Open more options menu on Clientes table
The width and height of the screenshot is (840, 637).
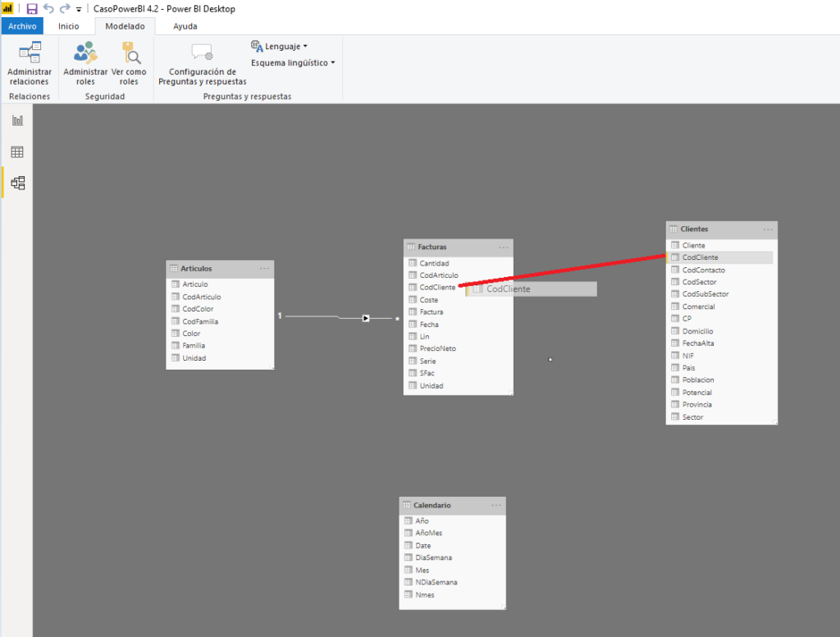[x=768, y=229]
